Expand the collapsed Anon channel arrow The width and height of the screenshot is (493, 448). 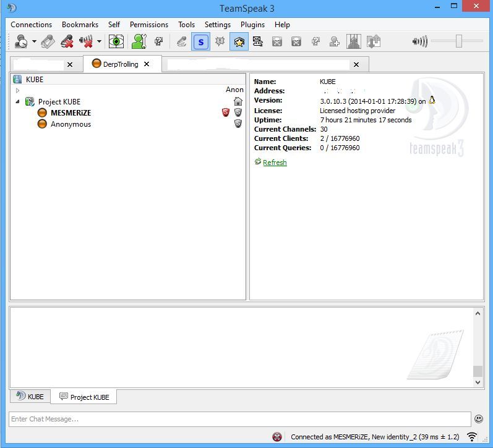click(17, 90)
